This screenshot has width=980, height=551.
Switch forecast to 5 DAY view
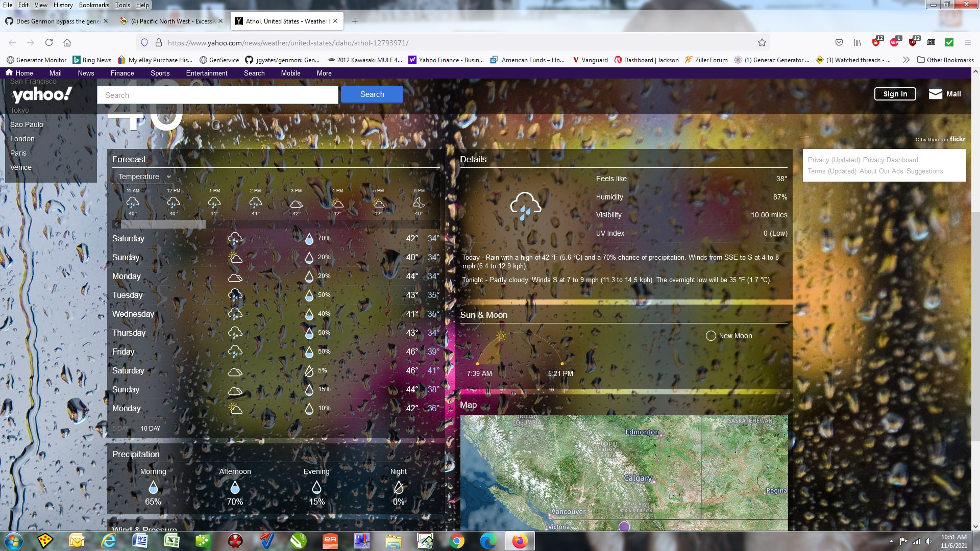(x=120, y=429)
